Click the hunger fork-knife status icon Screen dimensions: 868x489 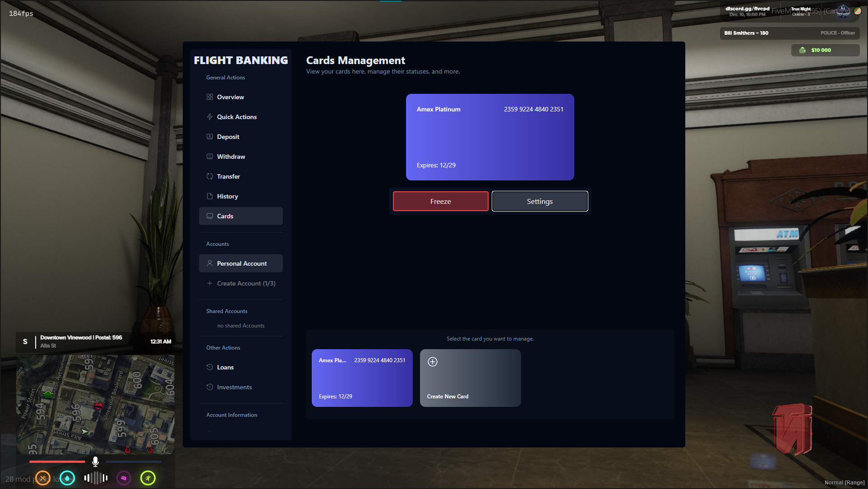[43, 478]
